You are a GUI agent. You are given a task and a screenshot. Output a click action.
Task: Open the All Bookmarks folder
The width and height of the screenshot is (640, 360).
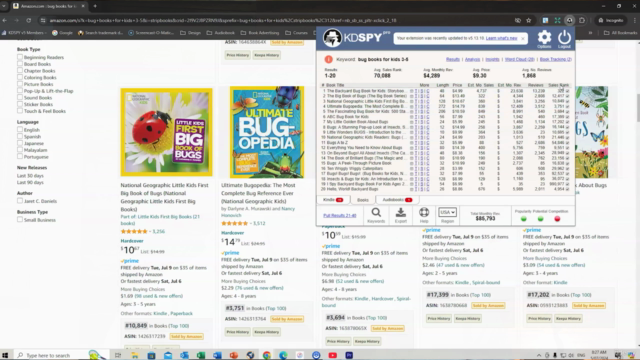pyautogui.click(x=620, y=33)
